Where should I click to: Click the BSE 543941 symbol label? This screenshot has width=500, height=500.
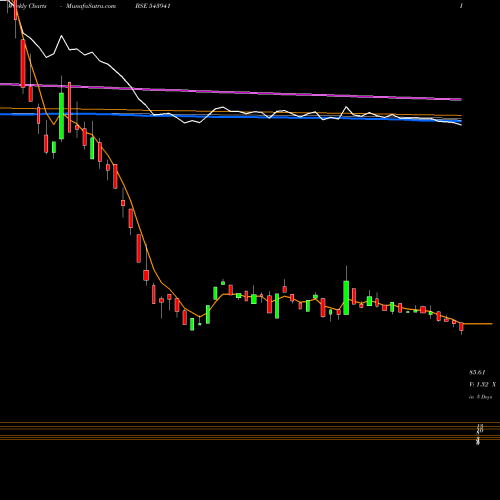tap(154, 6)
